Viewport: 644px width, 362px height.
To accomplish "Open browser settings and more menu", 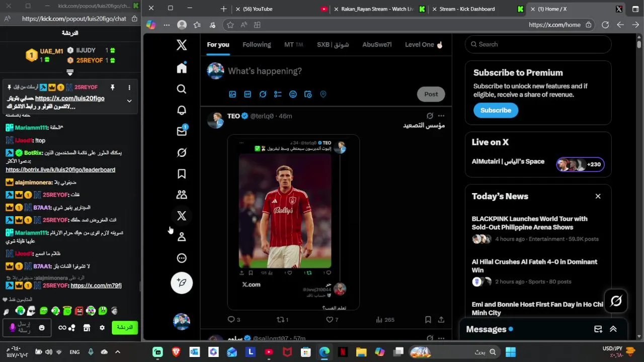I will 167,25.
